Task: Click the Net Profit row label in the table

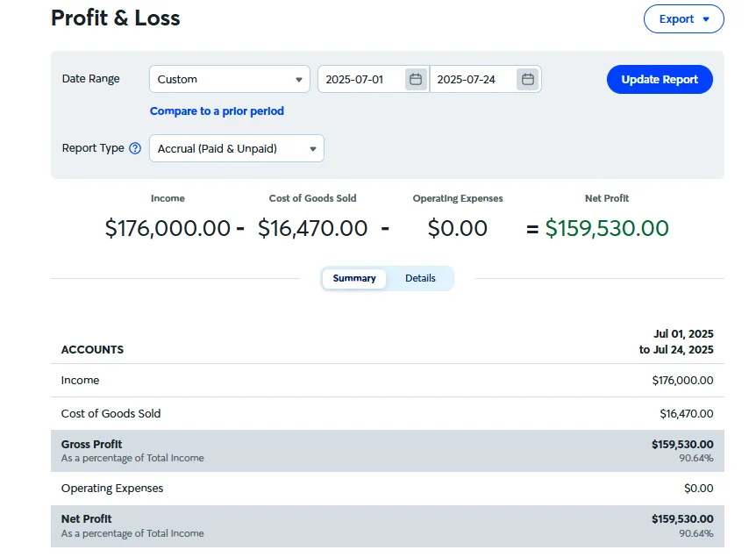Action: click(x=87, y=519)
